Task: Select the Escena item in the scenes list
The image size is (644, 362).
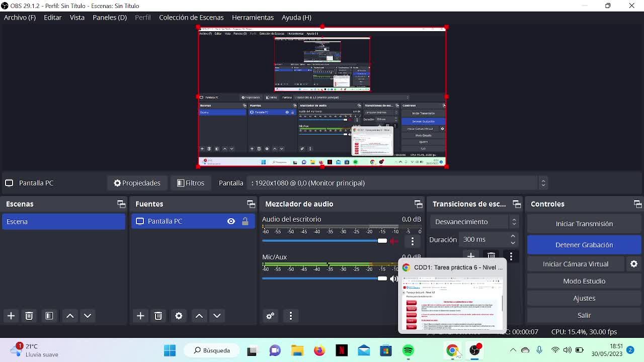Action: [64, 222]
